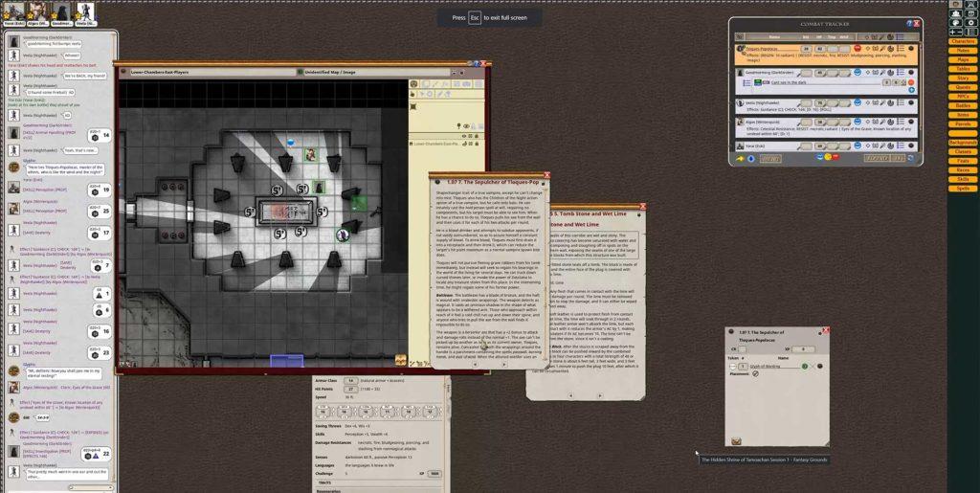The image size is (980, 493).
Task: Click the Combat Tracker round refresh icon
Action: coord(910,158)
